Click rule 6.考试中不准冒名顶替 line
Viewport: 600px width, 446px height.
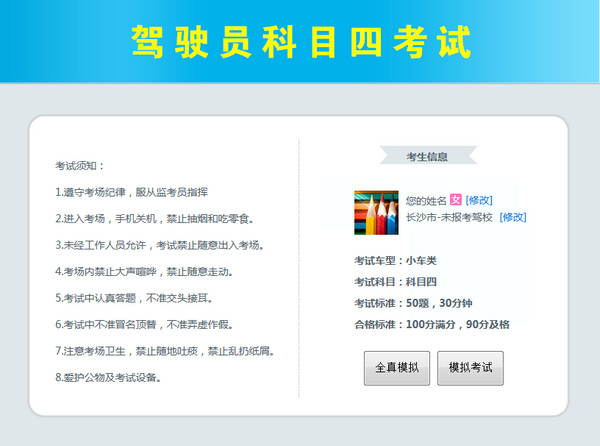pos(144,325)
